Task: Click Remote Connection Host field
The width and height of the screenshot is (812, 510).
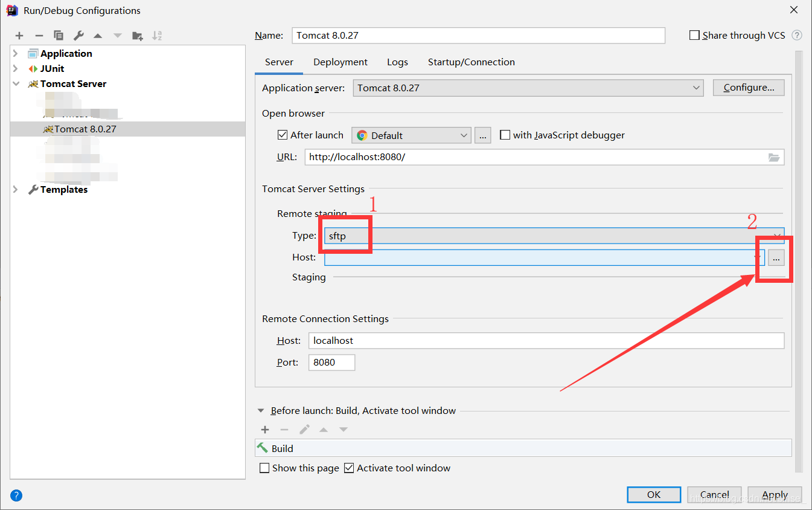Action: coord(546,341)
